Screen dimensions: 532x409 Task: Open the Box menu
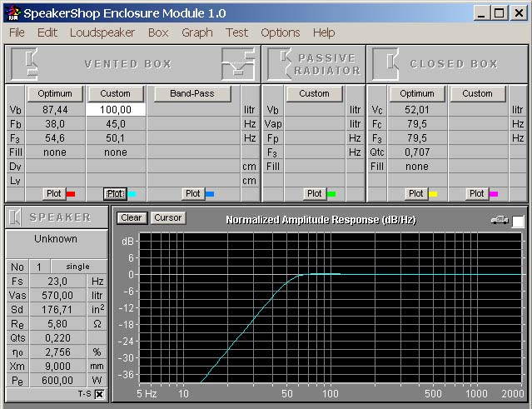click(x=158, y=32)
